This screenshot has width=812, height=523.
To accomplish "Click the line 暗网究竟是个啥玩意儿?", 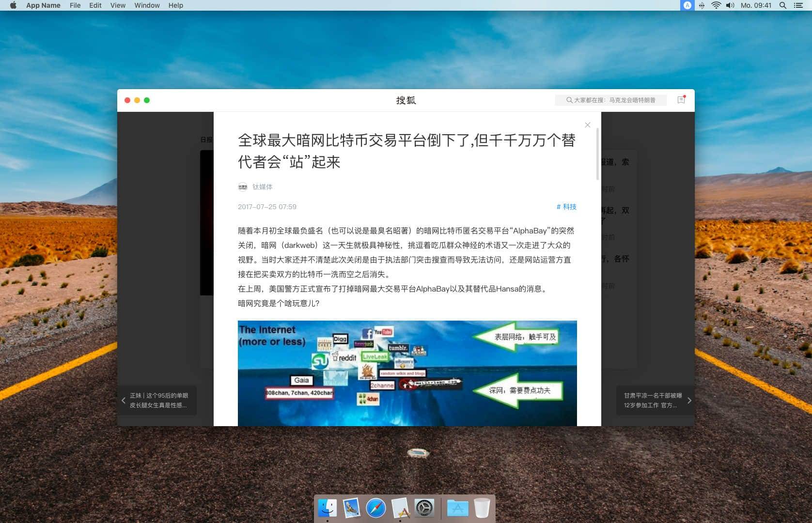I will click(x=279, y=304).
